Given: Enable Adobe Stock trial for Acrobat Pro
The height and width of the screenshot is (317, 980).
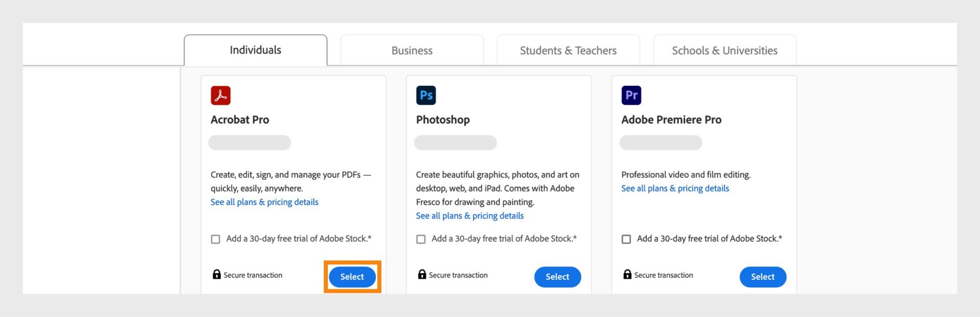Looking at the screenshot, I should [x=216, y=239].
